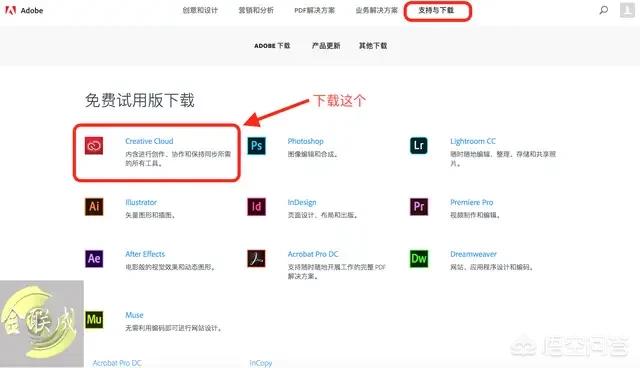Click the Premiere Pro Pr icon

coord(419,206)
